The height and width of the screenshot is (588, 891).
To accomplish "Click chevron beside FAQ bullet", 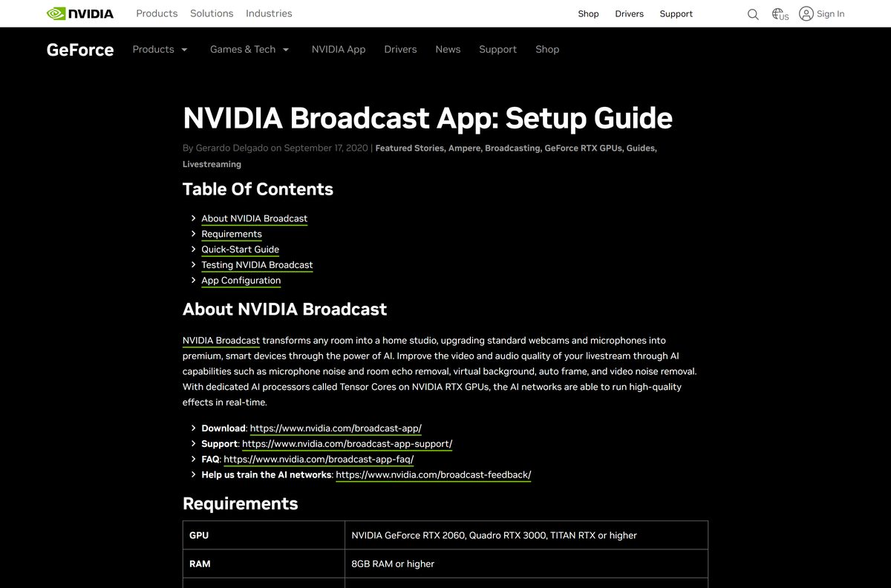I will tap(193, 460).
